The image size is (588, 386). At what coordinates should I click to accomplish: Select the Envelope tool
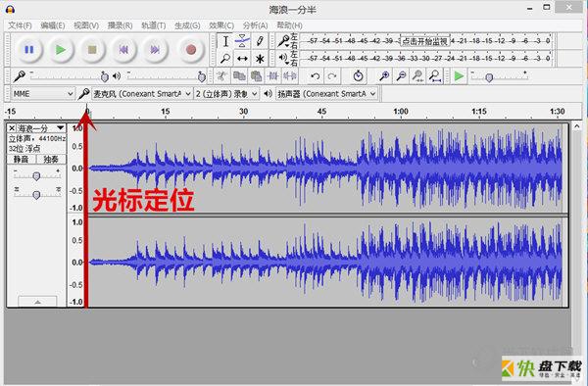(x=242, y=41)
